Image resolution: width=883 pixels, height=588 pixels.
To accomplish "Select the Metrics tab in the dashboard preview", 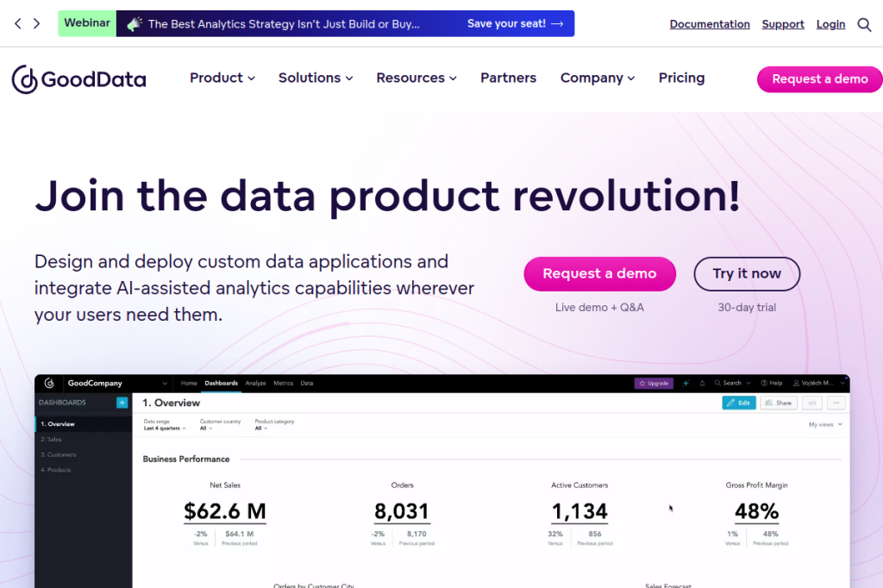I will coord(283,383).
